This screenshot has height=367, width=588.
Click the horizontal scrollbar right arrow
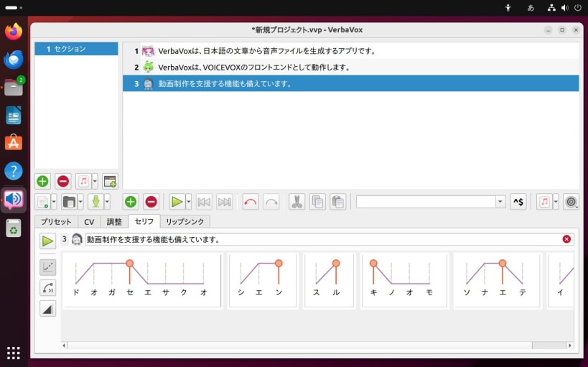click(x=570, y=345)
